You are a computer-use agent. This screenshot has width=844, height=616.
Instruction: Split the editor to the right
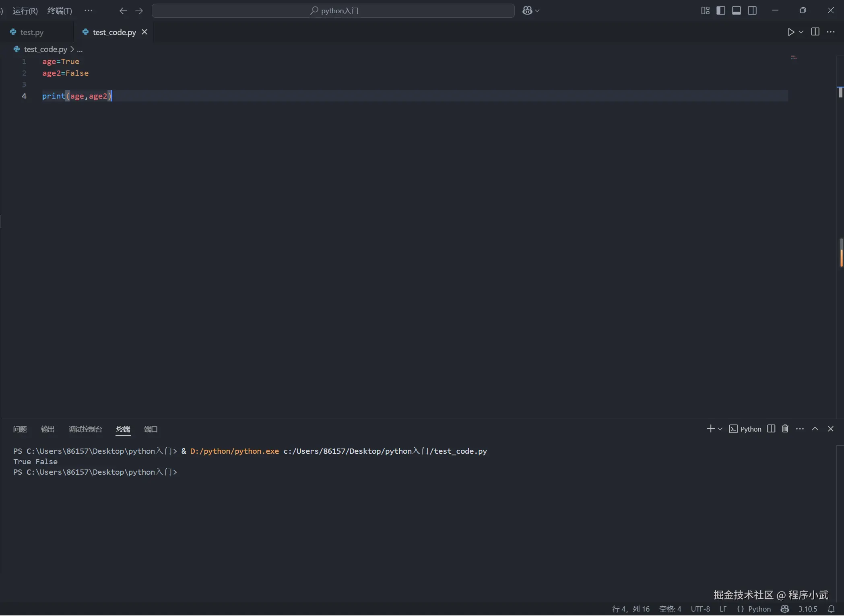click(815, 32)
